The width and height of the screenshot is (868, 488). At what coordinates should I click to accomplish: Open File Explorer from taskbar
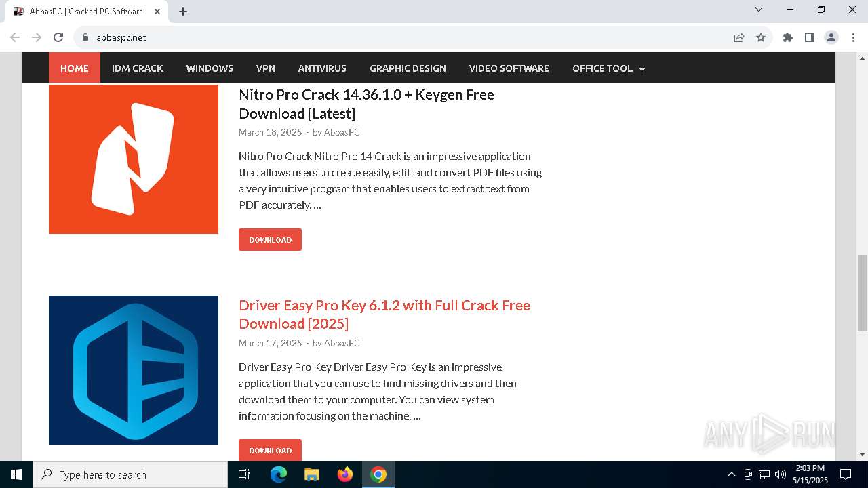click(311, 474)
